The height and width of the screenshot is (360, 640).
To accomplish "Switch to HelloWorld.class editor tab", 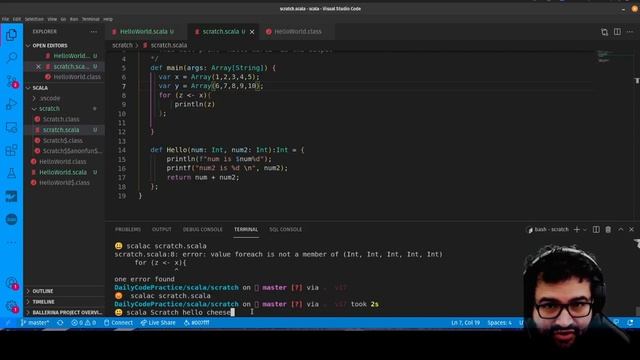I will [298, 31].
